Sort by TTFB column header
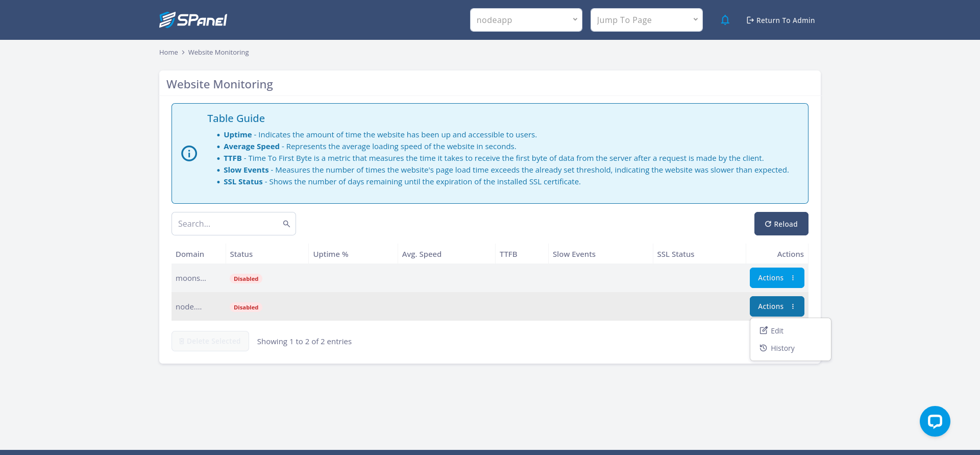Screen dimensions: 980x455 (x=522, y=254)
